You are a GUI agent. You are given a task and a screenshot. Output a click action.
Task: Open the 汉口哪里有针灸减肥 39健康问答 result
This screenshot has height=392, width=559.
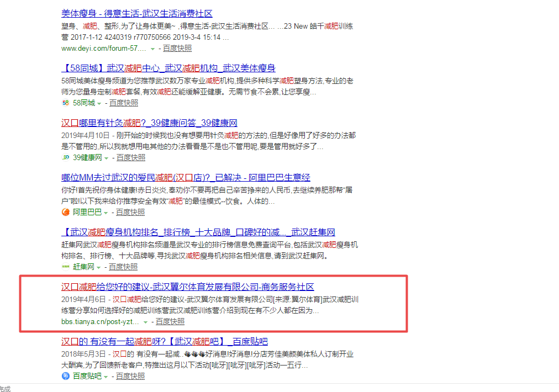pyautogui.click(x=149, y=123)
